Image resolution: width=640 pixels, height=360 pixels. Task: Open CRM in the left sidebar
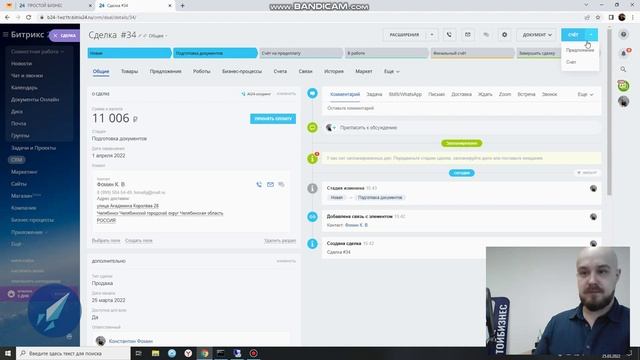point(17,160)
